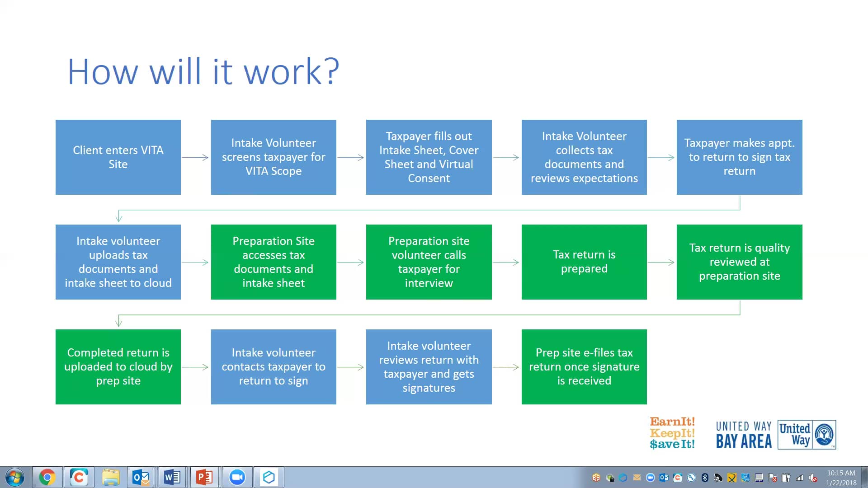Click the 'EarnIt! KeepIt! SaveIt!' logo
This screenshot has height=488, width=868.
click(672, 433)
